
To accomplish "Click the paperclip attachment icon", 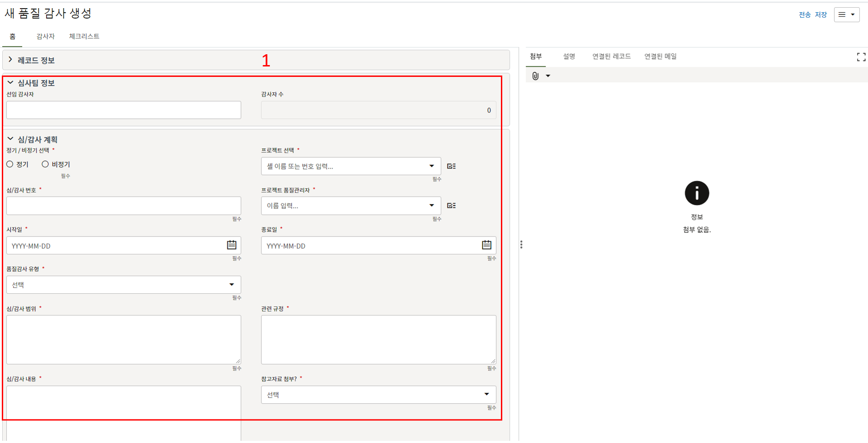I will [x=535, y=76].
